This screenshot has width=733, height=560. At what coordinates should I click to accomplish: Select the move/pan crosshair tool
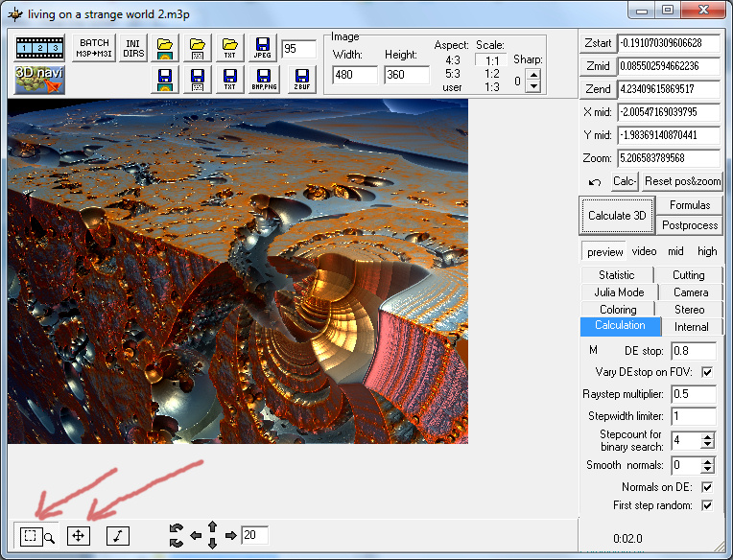79,536
